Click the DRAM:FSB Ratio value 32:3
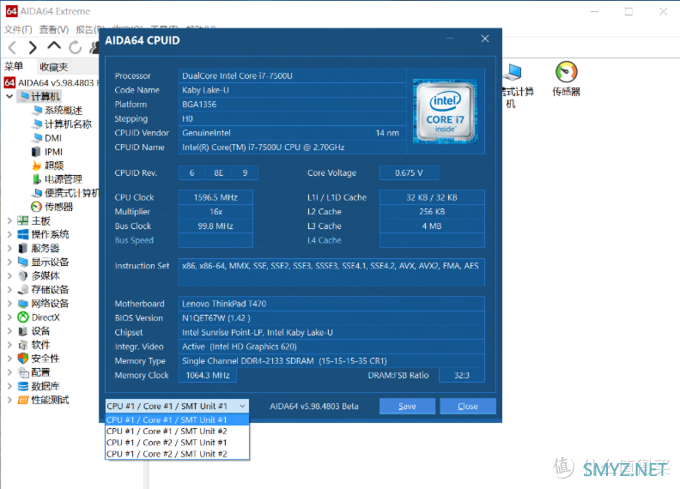The height and width of the screenshot is (489, 680). [462, 375]
